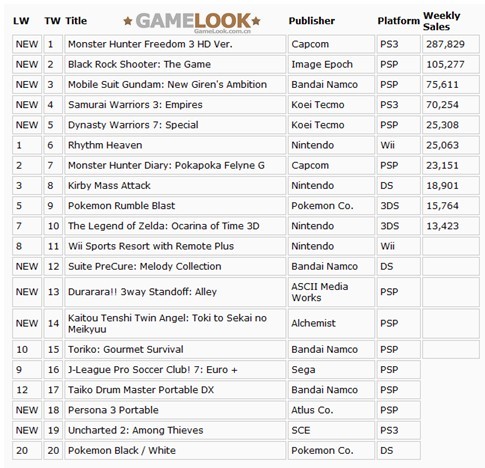Select the SCE publisher cell
This screenshot has width=485, height=468.
331,430
